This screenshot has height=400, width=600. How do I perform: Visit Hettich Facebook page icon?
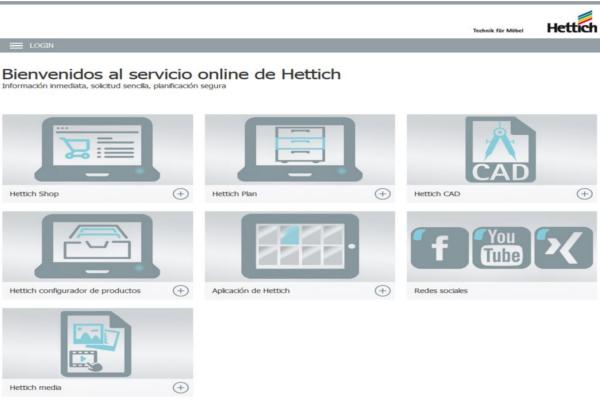pyautogui.click(x=440, y=248)
